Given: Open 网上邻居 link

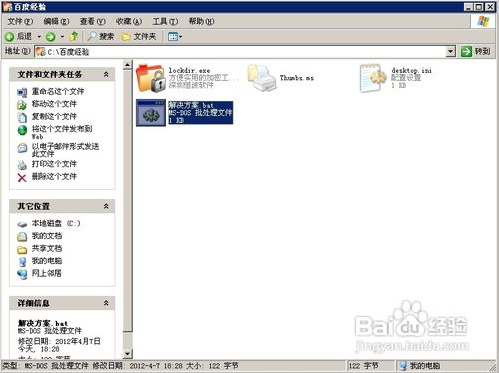Looking at the screenshot, I should coord(47,273).
